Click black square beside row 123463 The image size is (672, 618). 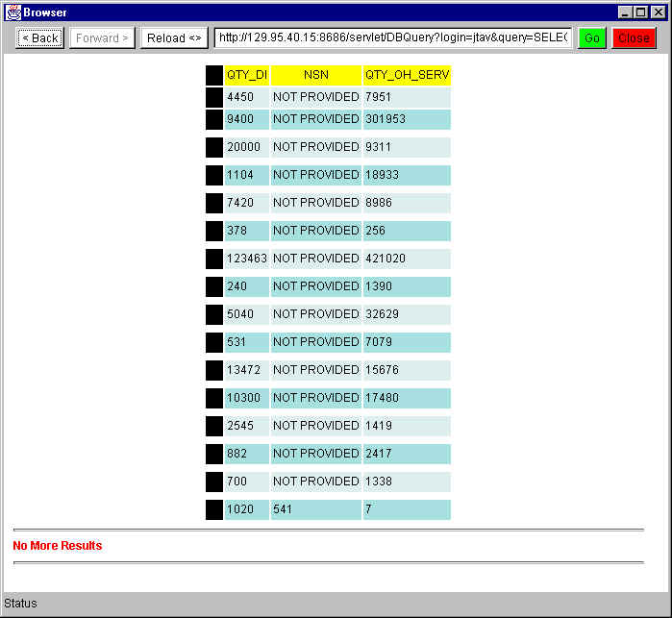[214, 259]
